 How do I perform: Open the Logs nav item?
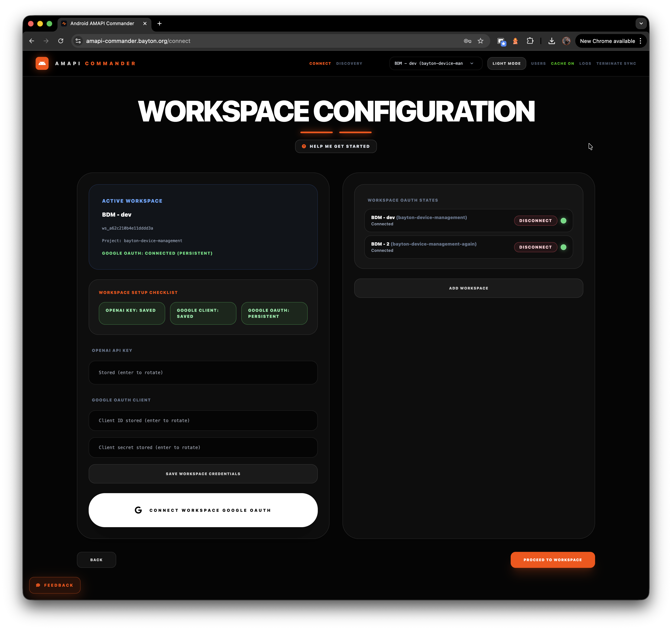pyautogui.click(x=585, y=63)
